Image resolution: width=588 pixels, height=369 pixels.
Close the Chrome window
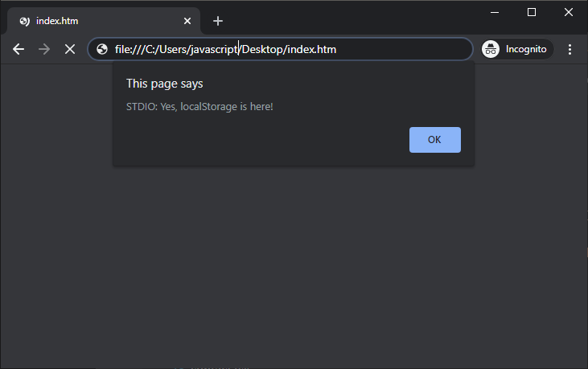click(569, 12)
